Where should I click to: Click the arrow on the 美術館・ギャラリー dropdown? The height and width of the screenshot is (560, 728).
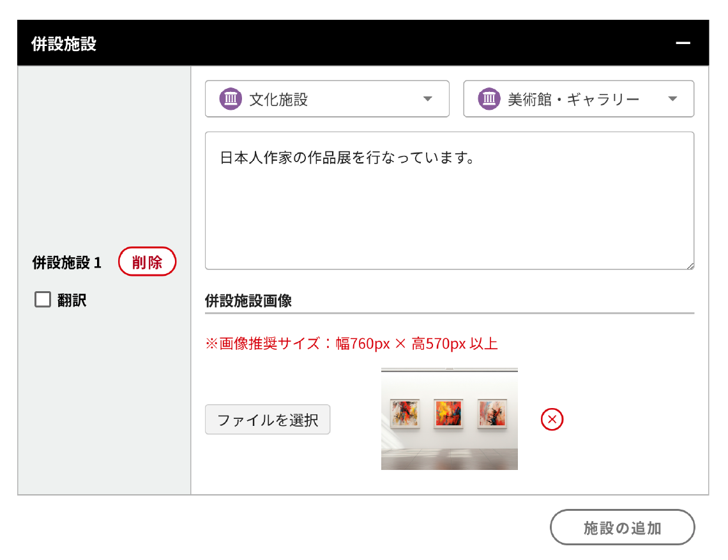(672, 99)
